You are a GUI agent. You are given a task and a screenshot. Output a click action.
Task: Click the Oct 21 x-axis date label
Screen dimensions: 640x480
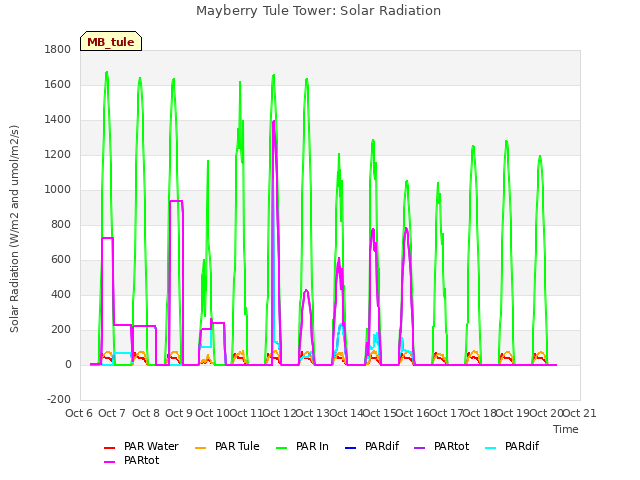point(580,413)
